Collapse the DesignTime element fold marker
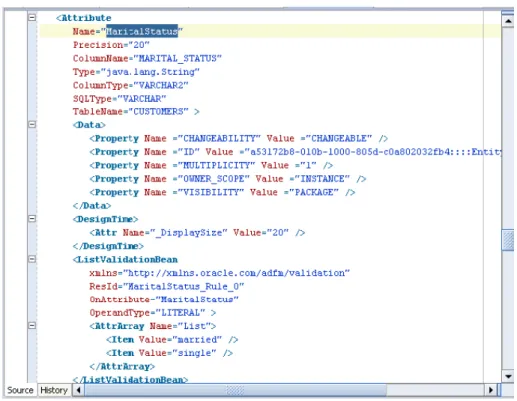 (x=32, y=219)
